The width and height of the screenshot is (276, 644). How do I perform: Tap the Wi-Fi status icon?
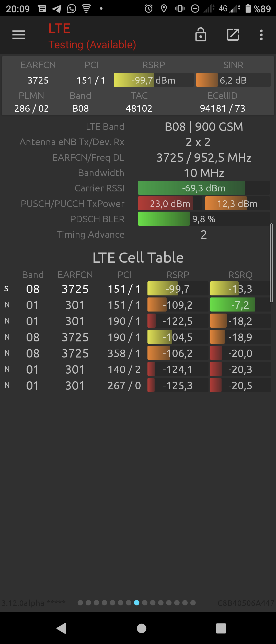(x=86, y=8)
